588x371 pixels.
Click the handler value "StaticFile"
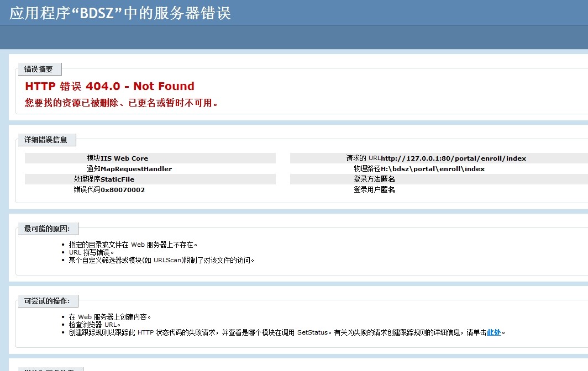tap(117, 179)
